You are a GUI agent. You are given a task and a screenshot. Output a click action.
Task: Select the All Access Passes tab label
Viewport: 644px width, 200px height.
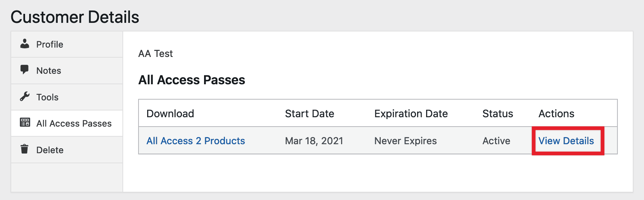click(x=74, y=124)
